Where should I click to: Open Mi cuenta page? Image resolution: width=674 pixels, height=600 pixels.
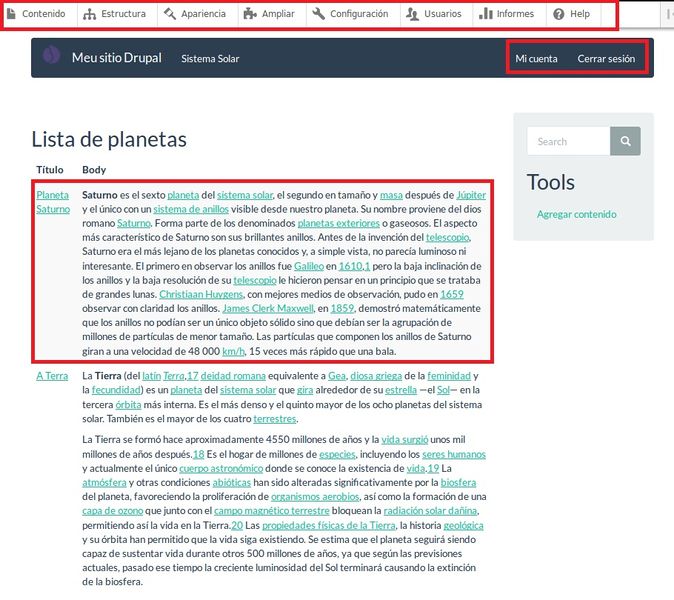click(x=536, y=58)
